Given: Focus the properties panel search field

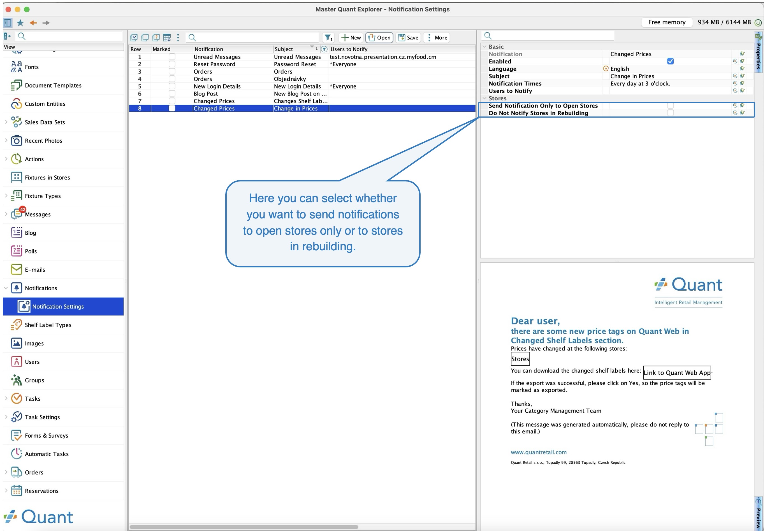Looking at the screenshot, I should (x=548, y=36).
